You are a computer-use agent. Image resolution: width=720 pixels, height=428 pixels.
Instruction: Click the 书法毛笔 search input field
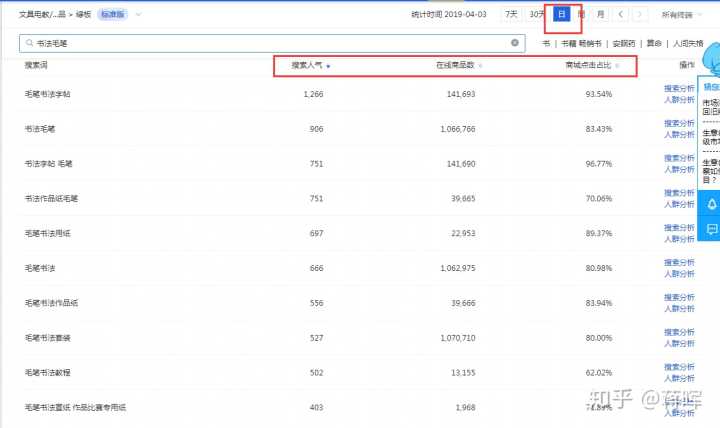[x=270, y=44]
